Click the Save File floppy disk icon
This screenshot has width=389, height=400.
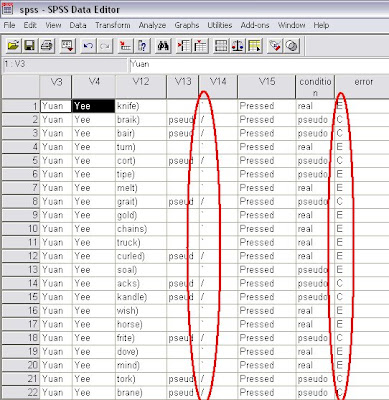point(30,46)
